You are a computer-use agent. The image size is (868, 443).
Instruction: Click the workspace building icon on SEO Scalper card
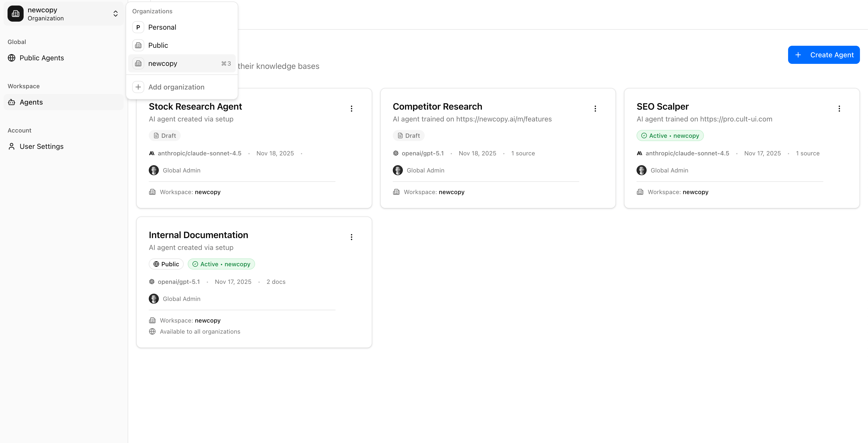point(640,192)
